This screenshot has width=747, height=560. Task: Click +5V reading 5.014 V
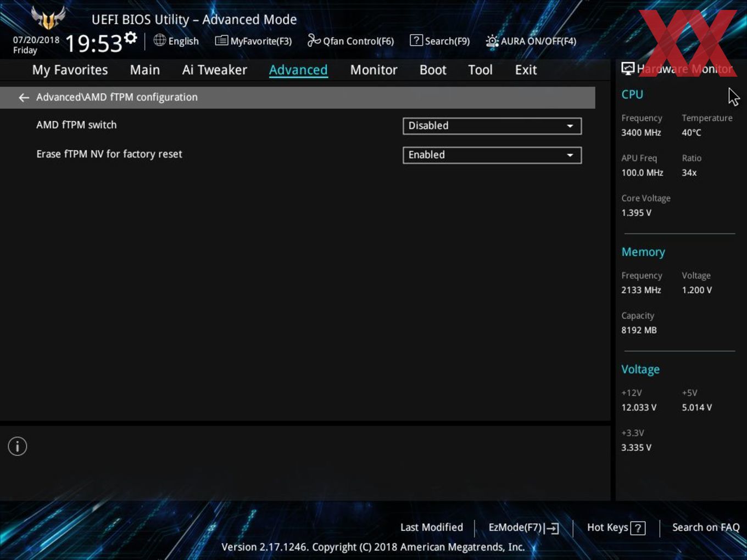coord(696,408)
